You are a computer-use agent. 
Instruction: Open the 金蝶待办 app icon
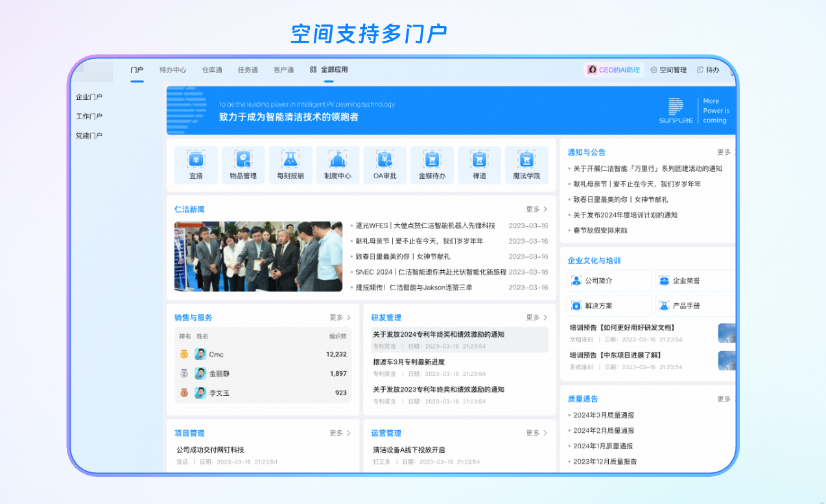click(432, 159)
